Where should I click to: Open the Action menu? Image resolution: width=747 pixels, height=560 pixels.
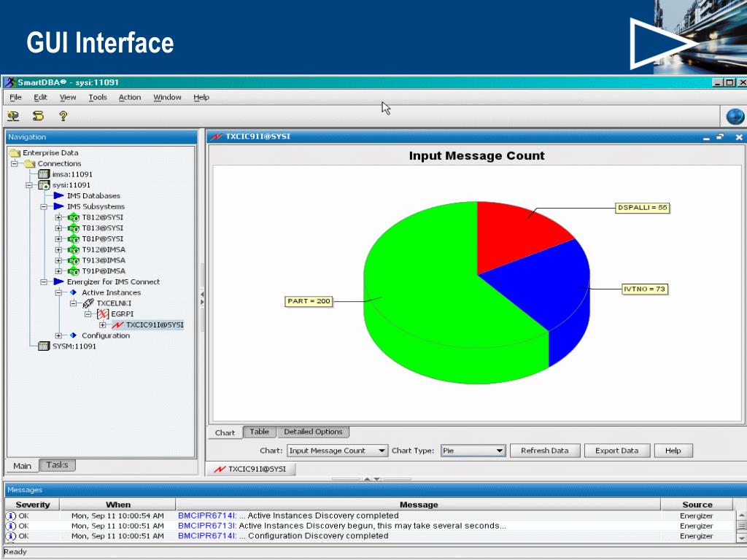pos(130,97)
